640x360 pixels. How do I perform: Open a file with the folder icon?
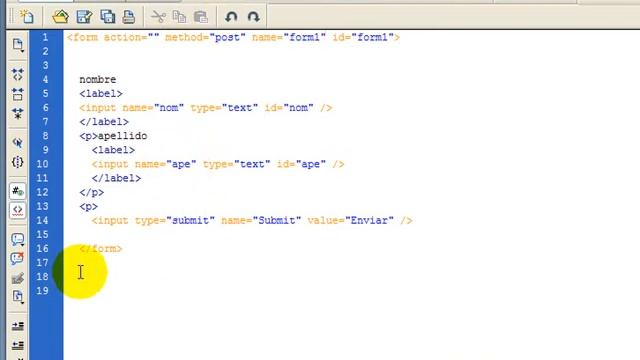tap(60, 17)
